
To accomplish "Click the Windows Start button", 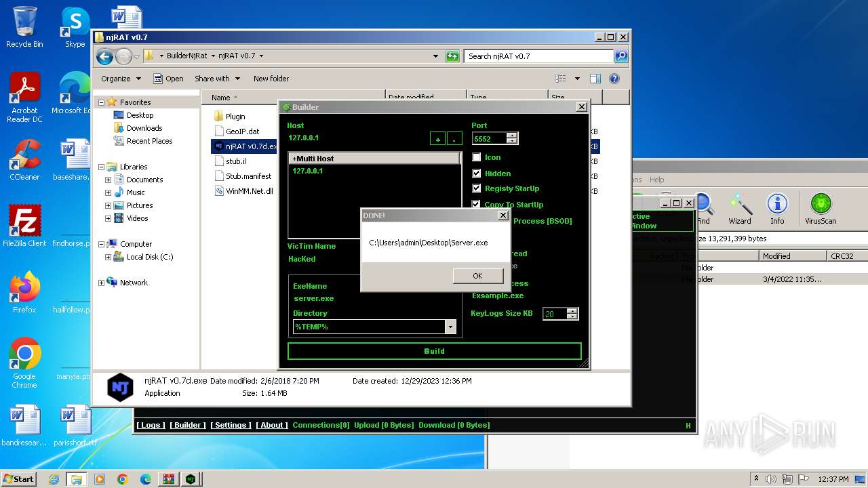I will click(x=18, y=479).
